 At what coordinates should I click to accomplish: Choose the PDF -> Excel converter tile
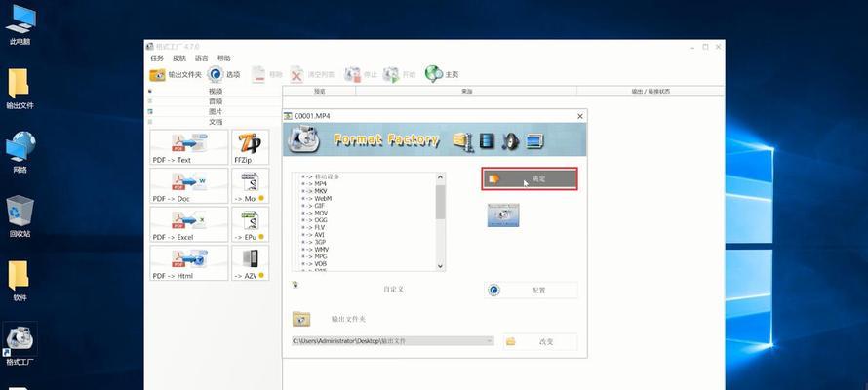(x=189, y=224)
